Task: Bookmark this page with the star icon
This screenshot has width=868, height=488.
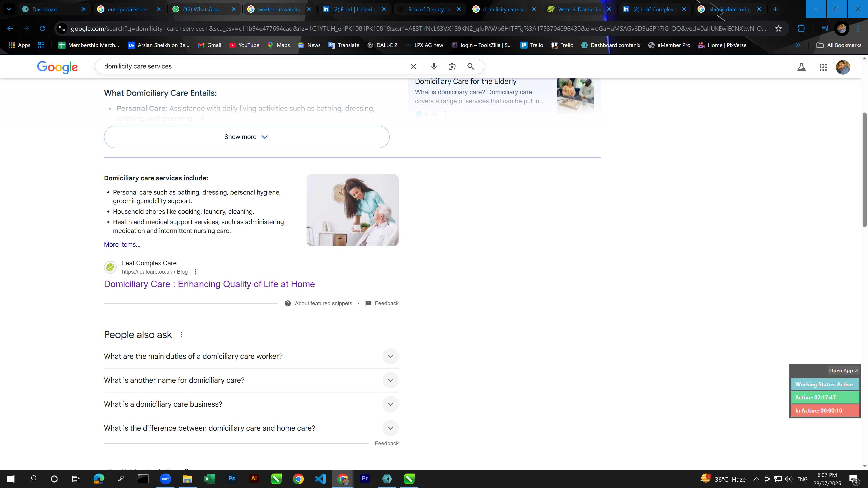Action: (x=778, y=29)
